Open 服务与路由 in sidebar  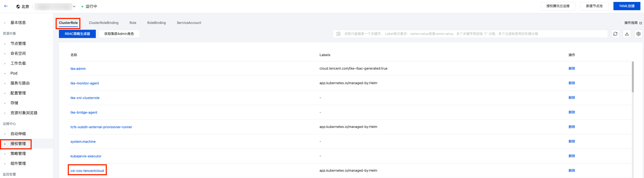[x=20, y=83]
